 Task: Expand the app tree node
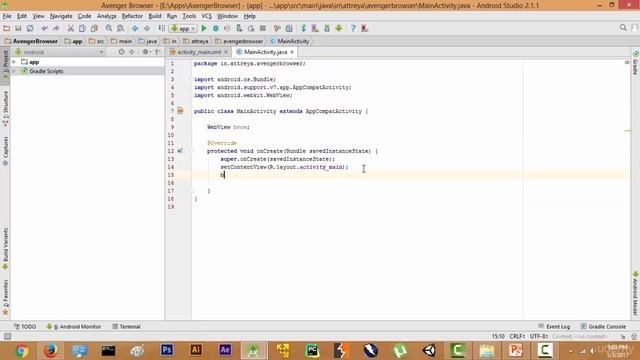click(14, 62)
